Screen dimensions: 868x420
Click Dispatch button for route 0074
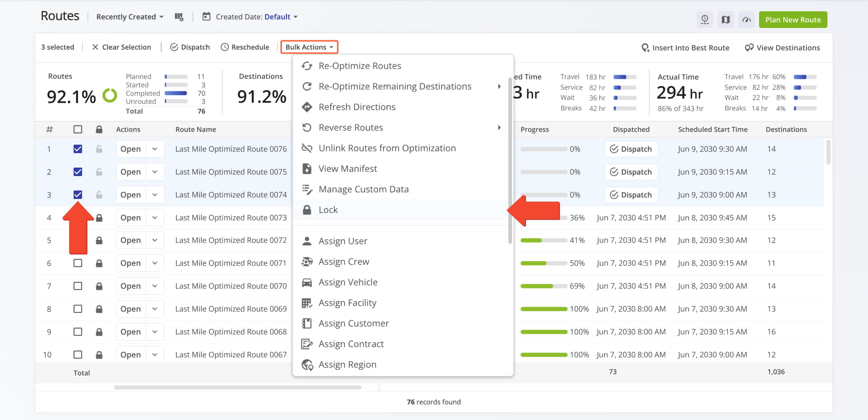coord(631,195)
